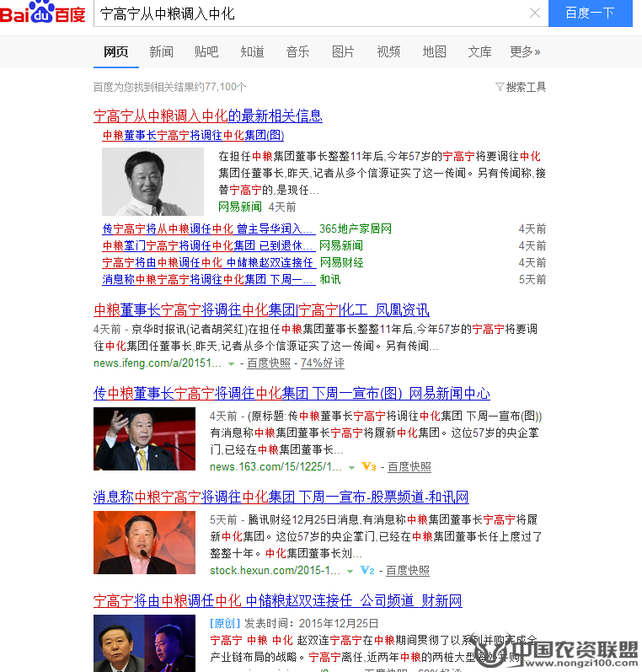642x672 pixels.
Task: Click the stock.hexun.com result URL
Action: (x=275, y=571)
